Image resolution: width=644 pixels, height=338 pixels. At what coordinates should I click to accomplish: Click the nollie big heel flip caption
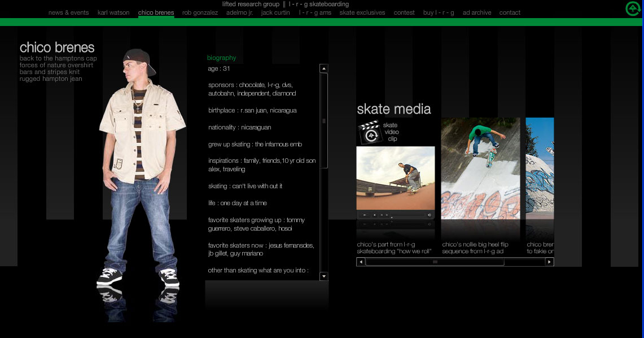475,248
